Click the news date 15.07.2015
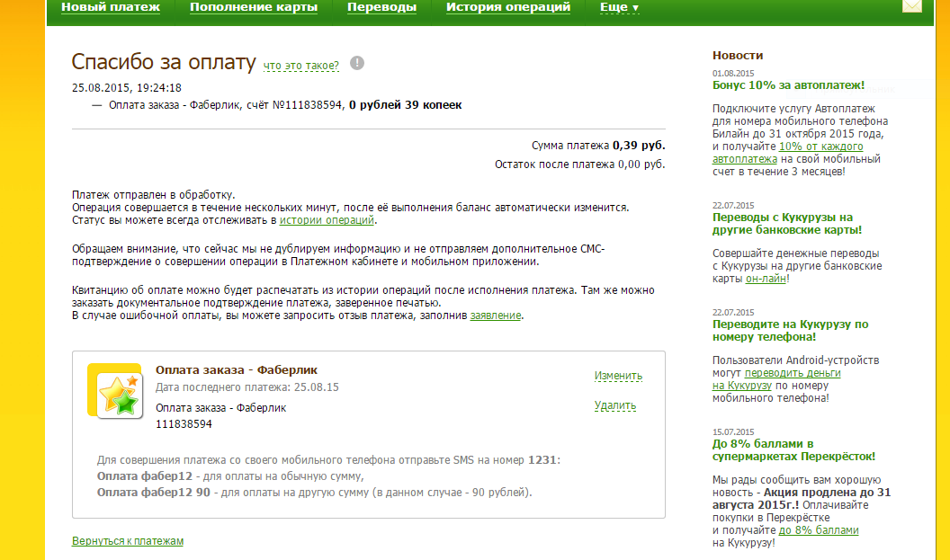This screenshot has width=950, height=560. pos(733,431)
